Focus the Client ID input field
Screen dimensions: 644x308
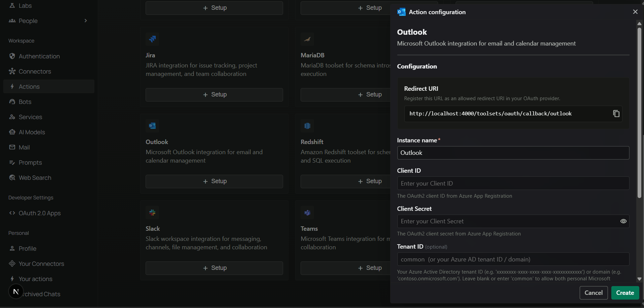coord(513,183)
